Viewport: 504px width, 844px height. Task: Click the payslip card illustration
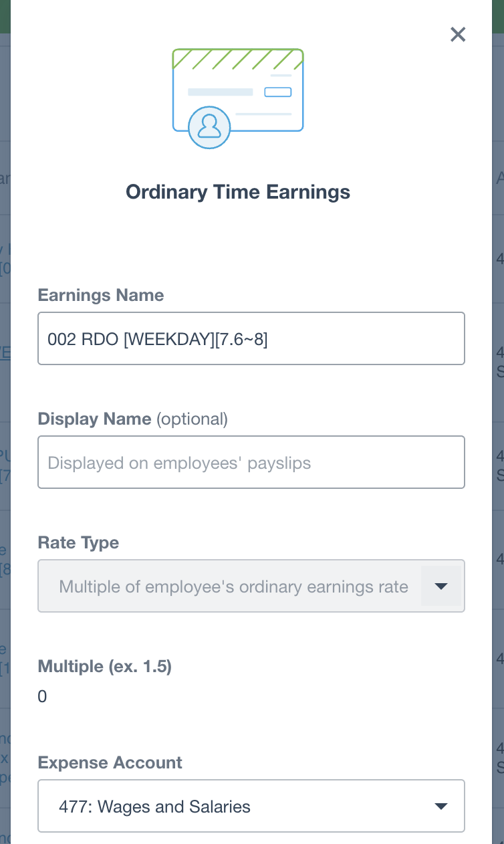(x=238, y=98)
